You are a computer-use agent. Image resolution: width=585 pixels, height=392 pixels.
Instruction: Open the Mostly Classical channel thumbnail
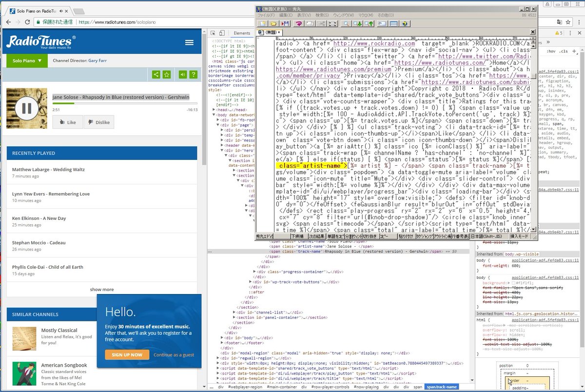24,339
